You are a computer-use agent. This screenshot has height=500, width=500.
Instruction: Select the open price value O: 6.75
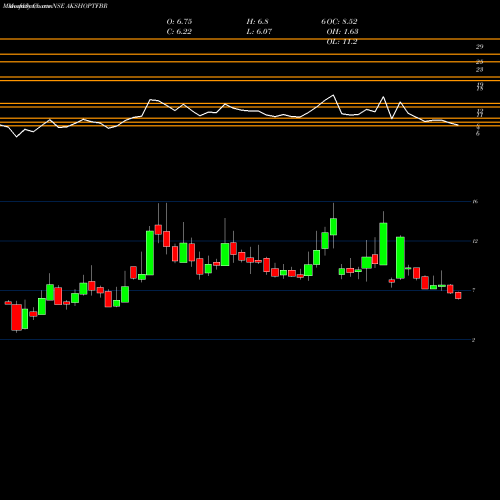pyautogui.click(x=179, y=22)
